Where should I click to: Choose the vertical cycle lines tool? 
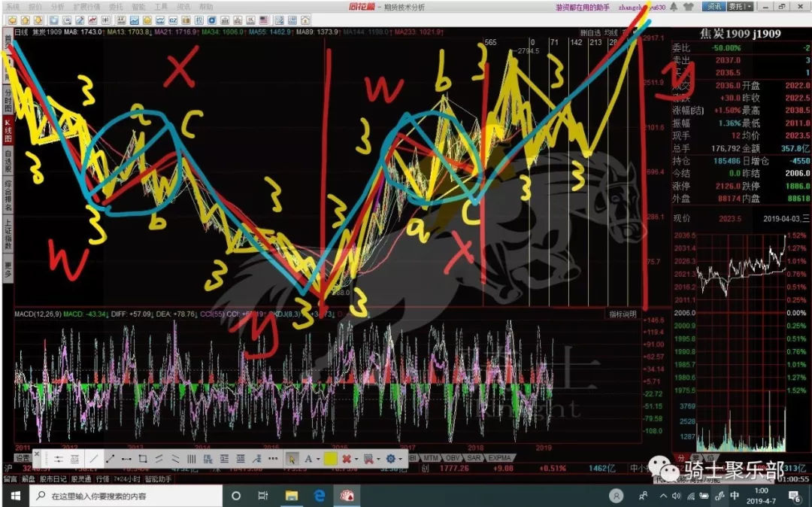[x=192, y=458]
